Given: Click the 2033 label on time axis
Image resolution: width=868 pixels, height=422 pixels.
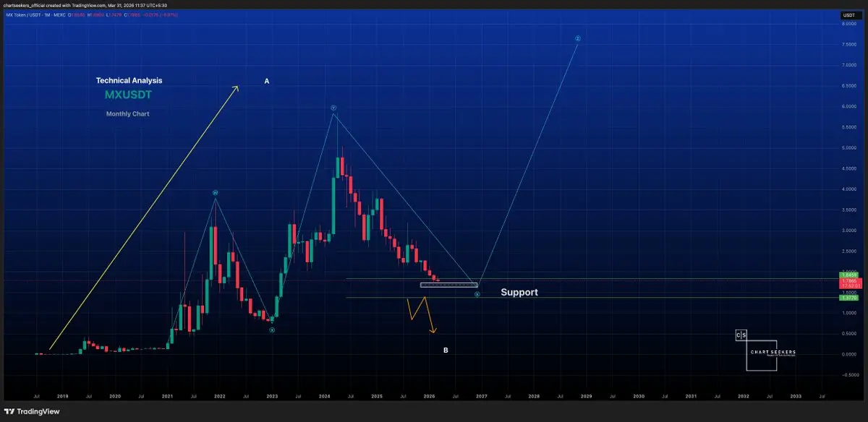Looking at the screenshot, I should [x=796, y=396].
